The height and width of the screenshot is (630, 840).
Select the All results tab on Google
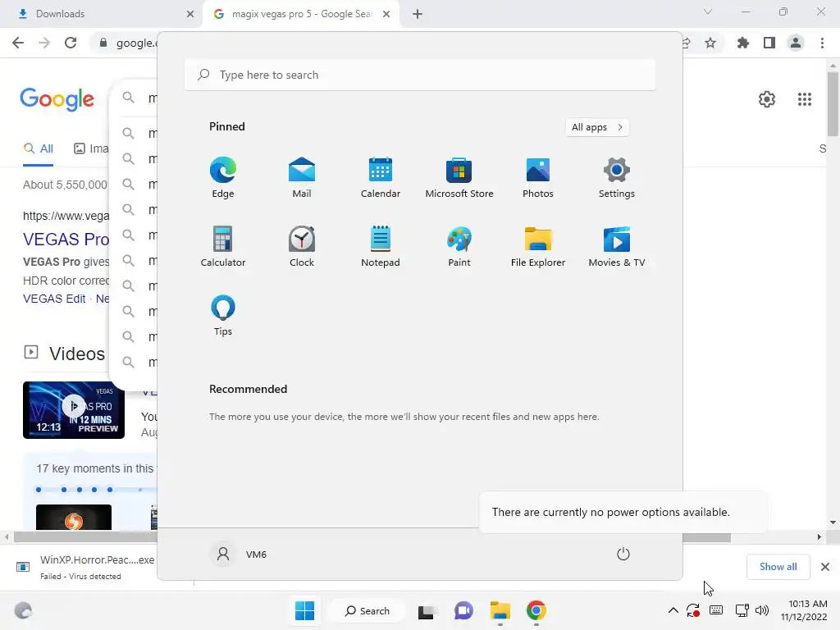click(x=38, y=149)
